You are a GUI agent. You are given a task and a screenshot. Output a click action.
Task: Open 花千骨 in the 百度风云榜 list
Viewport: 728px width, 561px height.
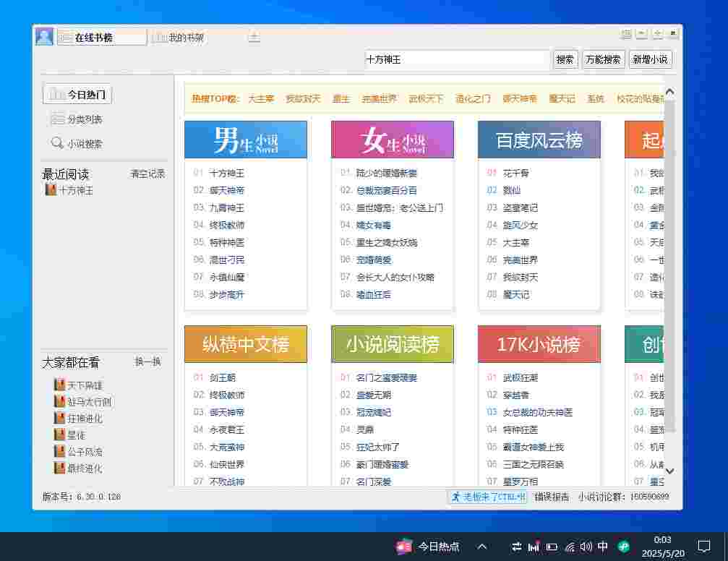point(516,174)
